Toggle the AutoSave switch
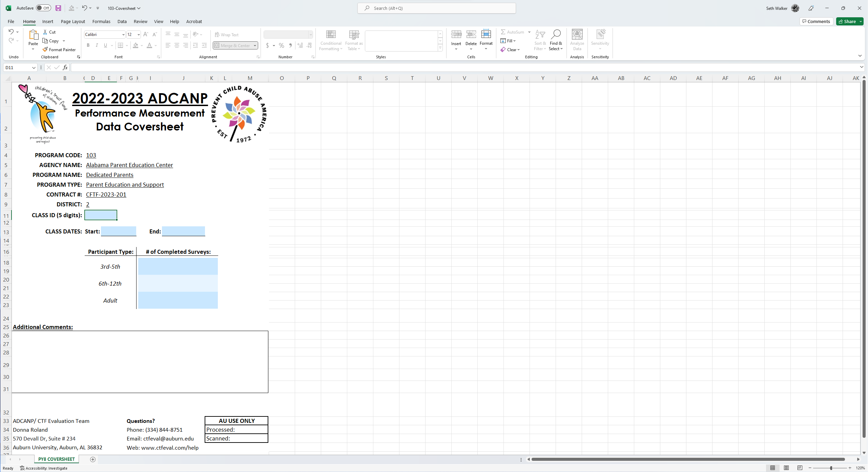 43,8
